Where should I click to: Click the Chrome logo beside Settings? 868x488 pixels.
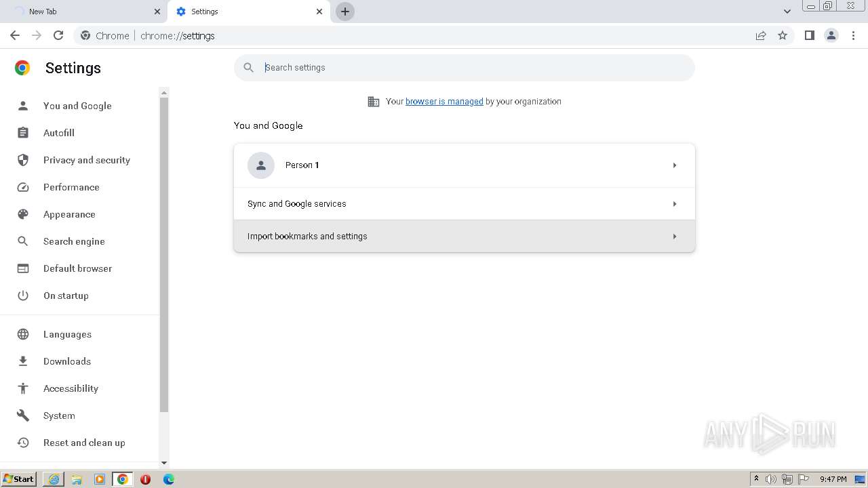pyautogui.click(x=22, y=68)
